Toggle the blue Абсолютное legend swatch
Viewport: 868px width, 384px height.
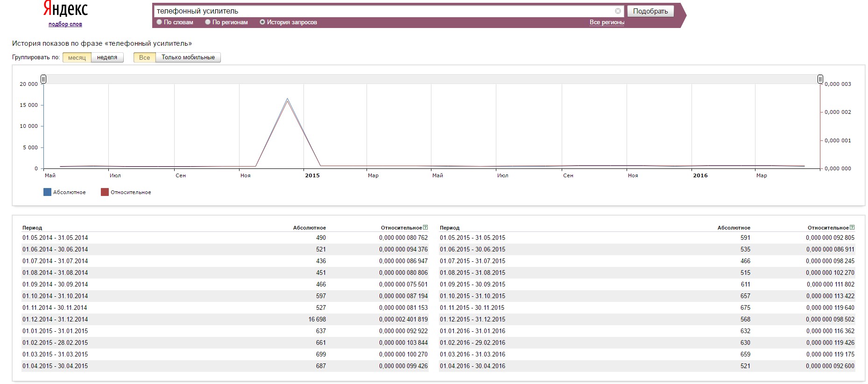[47, 192]
